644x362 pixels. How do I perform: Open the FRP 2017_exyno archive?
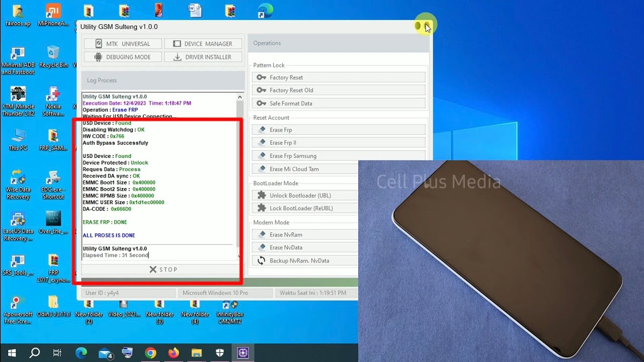[x=53, y=268]
